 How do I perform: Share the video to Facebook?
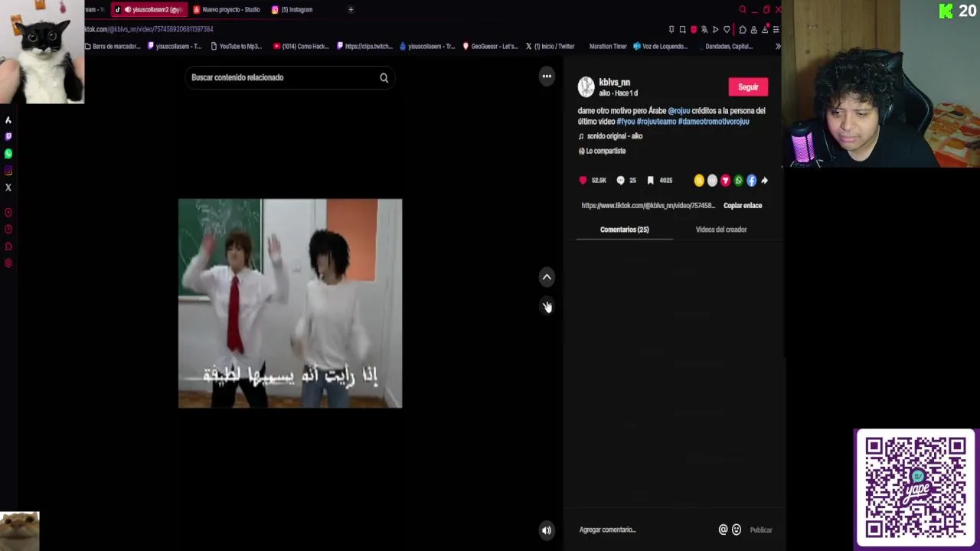(x=751, y=181)
